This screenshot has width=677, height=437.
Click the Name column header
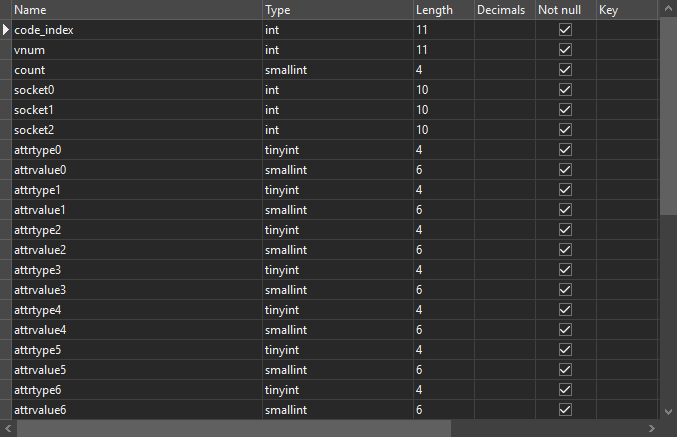(136, 10)
